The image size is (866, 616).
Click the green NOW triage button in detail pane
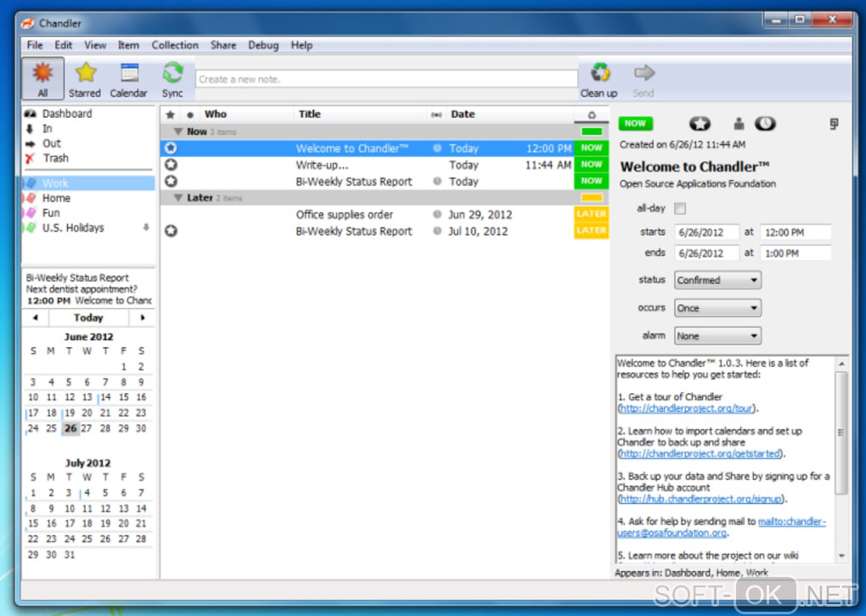(x=635, y=124)
